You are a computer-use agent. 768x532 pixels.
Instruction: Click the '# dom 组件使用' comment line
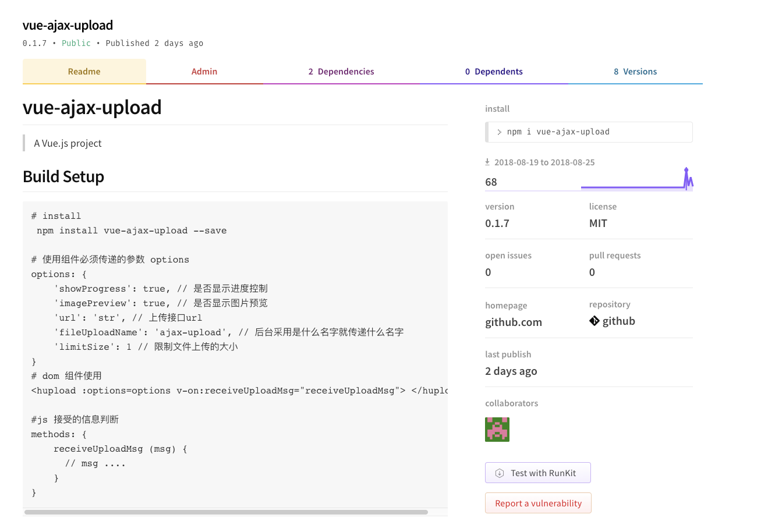point(66,376)
